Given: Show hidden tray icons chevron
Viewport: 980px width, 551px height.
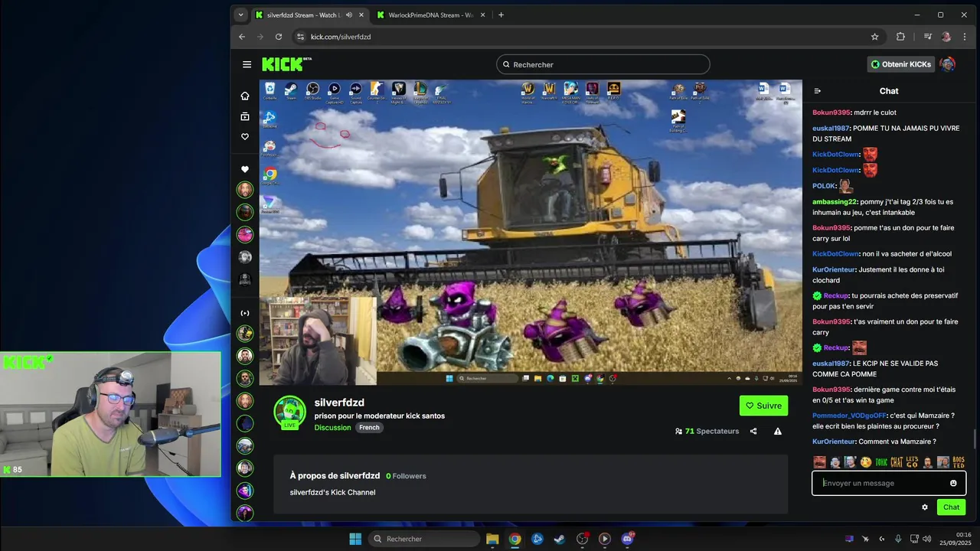Looking at the screenshot, I should pyautogui.click(x=882, y=539).
